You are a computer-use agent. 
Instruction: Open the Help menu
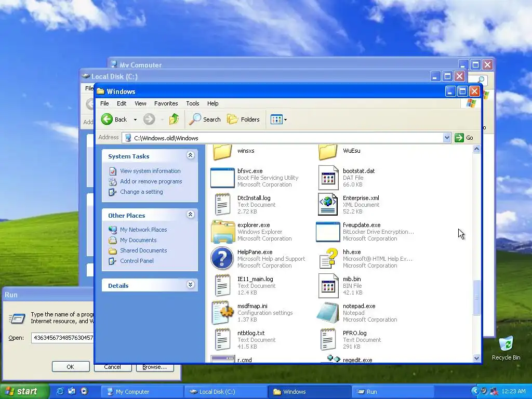click(x=212, y=103)
